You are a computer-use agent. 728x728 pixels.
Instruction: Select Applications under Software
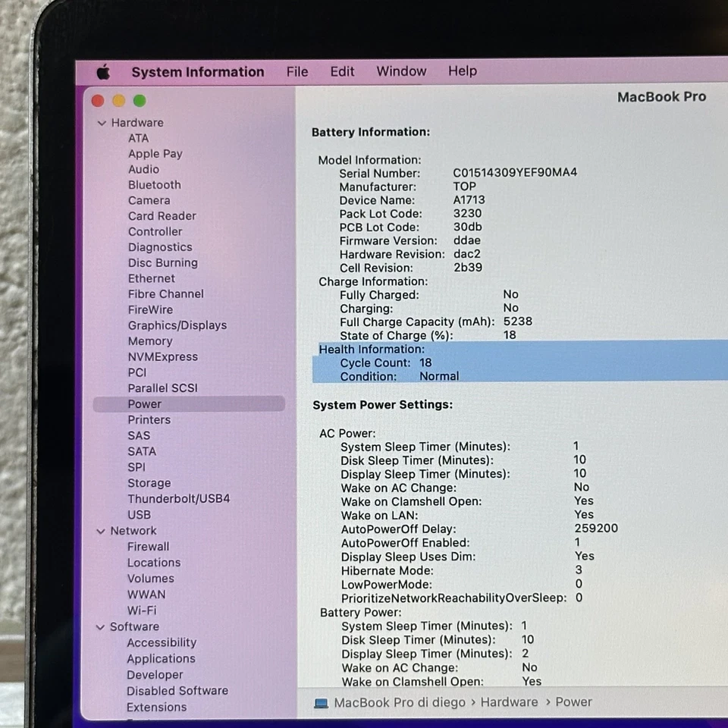click(x=161, y=659)
